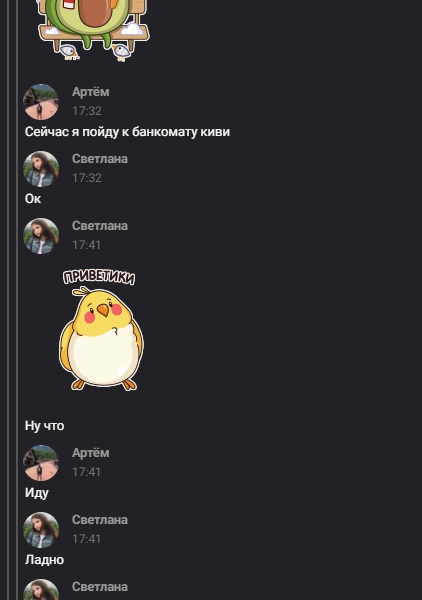Click Светлана's name above 17:41 sticker
Screen dimensions: 422x600
(x=100, y=225)
